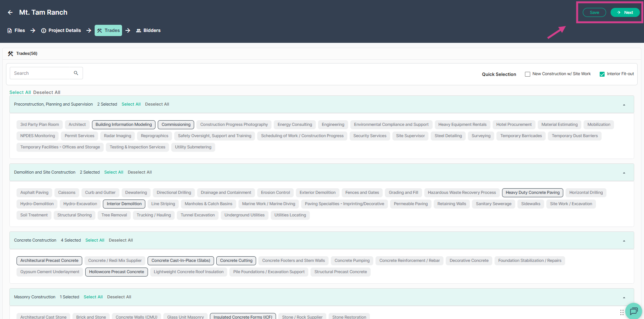Collapse the Concrete Construction section

(x=624, y=241)
